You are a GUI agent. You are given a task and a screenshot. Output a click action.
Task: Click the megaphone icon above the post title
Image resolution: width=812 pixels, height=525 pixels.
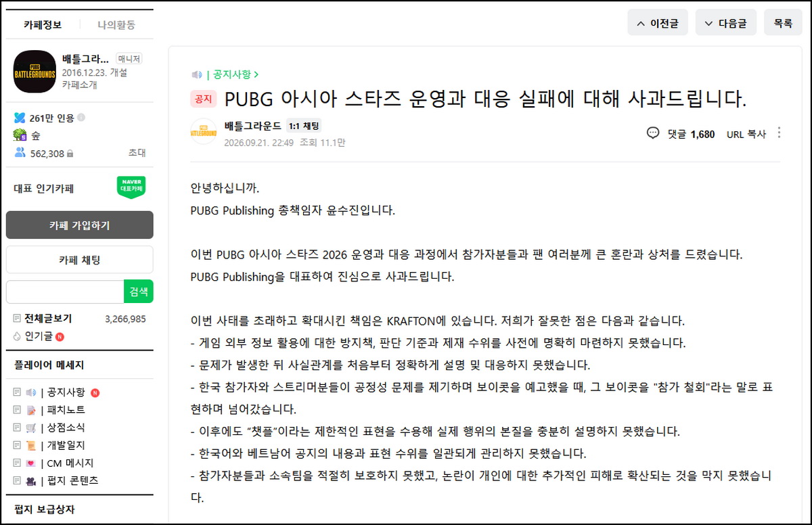pos(197,74)
